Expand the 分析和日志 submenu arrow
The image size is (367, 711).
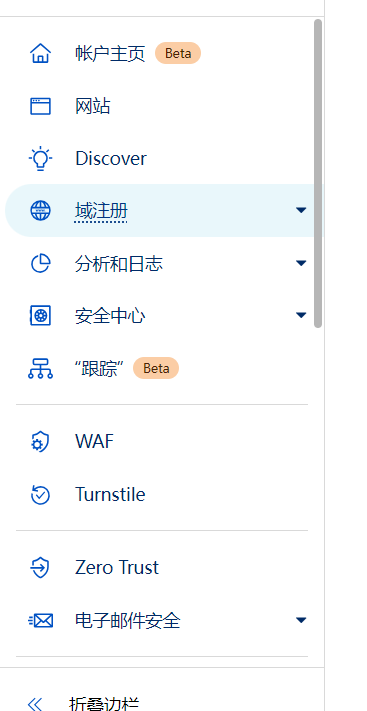(x=301, y=263)
